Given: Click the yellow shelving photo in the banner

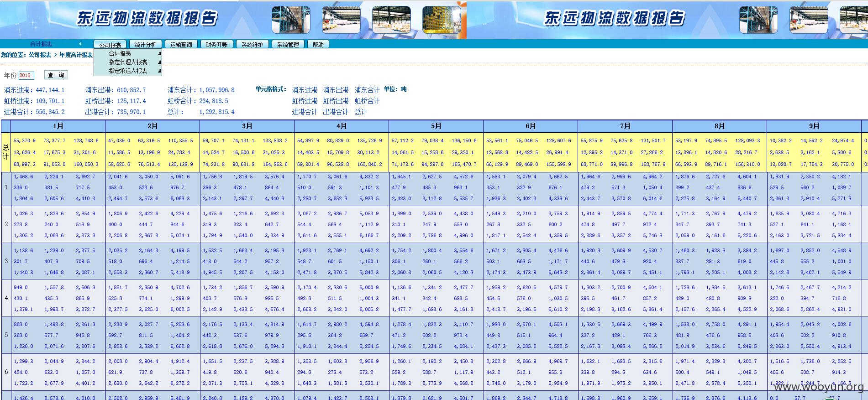Looking at the screenshot, I should coord(442,19).
